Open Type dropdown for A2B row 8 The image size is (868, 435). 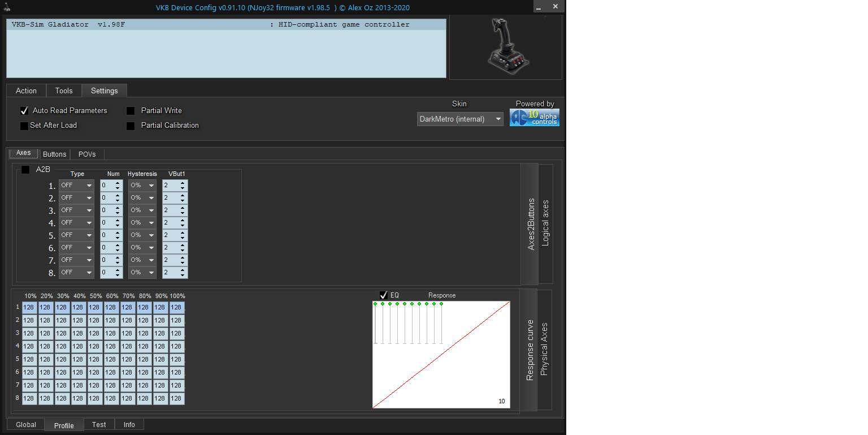click(x=76, y=273)
